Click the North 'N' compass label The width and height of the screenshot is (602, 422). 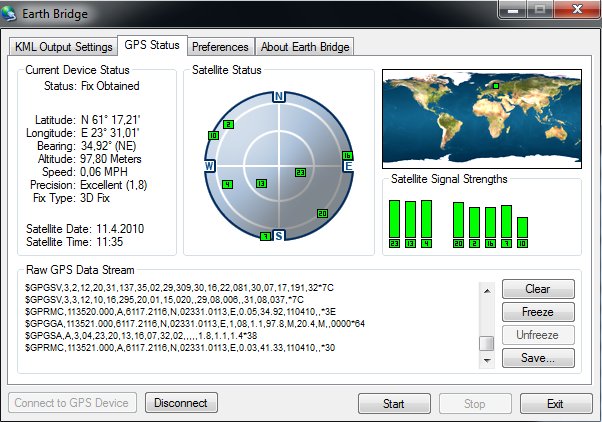coord(280,97)
